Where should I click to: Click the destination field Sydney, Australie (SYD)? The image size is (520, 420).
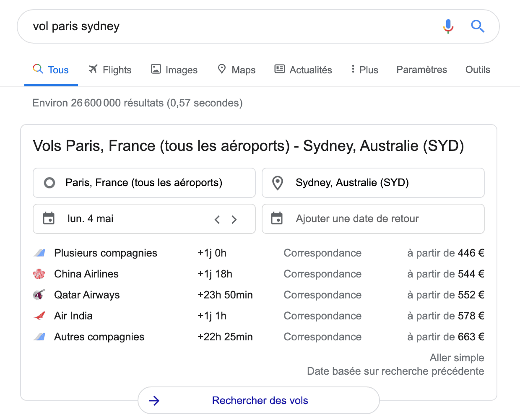373,183
